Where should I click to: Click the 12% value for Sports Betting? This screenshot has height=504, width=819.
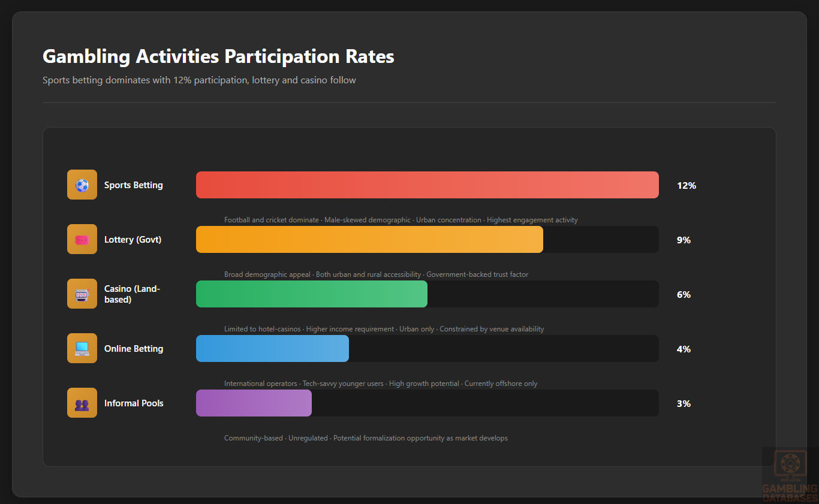(x=686, y=186)
